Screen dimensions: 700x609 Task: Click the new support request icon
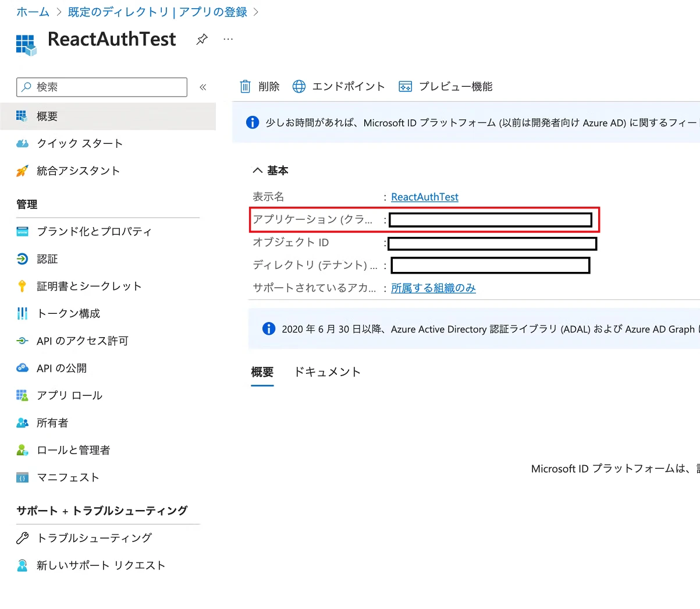point(22,565)
